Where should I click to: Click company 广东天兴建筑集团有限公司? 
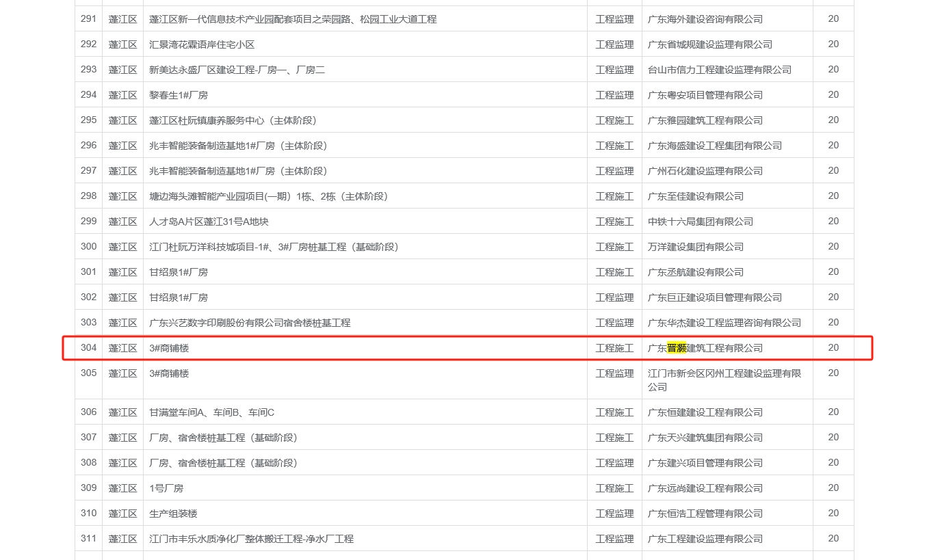(705, 438)
